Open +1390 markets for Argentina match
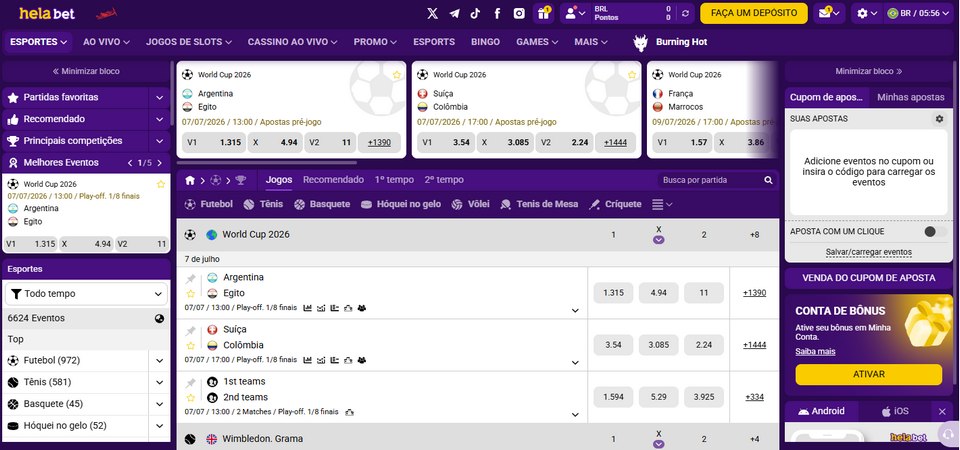This screenshot has height=450, width=960. coord(754,293)
